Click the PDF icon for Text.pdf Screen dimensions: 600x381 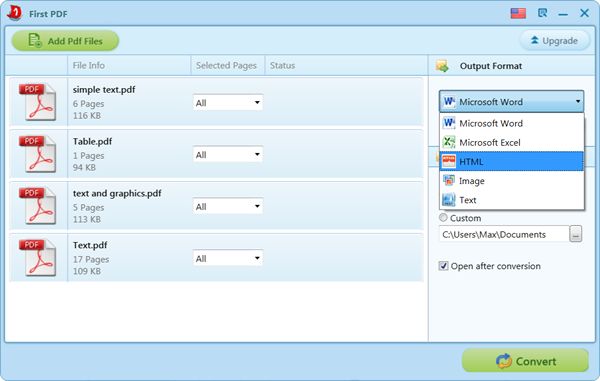tap(37, 257)
